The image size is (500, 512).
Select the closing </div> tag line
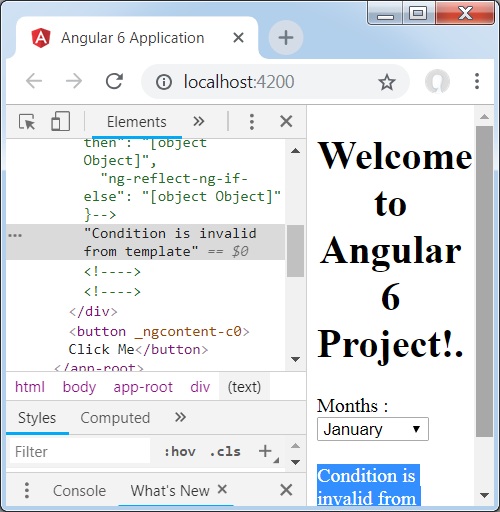tap(93, 312)
